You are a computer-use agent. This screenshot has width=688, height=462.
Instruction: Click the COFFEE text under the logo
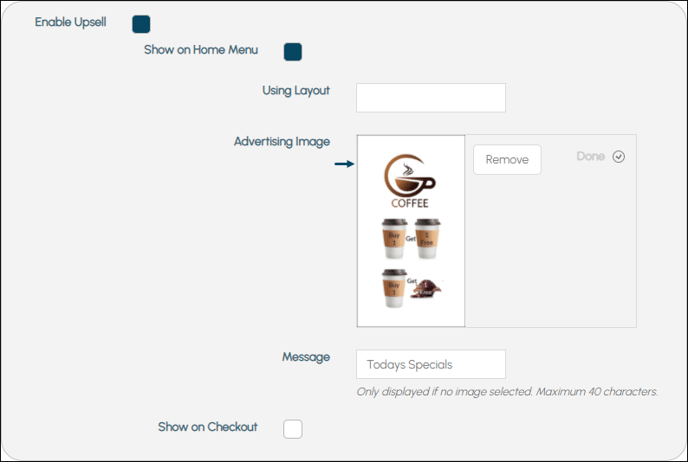[410, 203]
